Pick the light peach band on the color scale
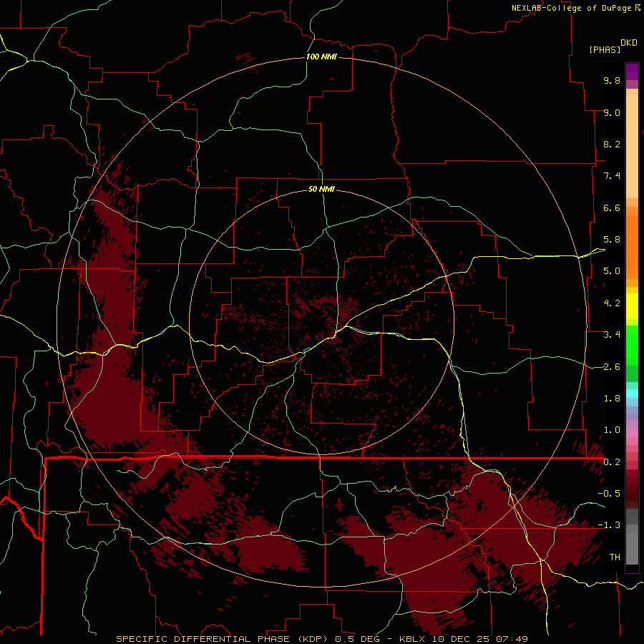This screenshot has width=644, height=644. point(632,147)
